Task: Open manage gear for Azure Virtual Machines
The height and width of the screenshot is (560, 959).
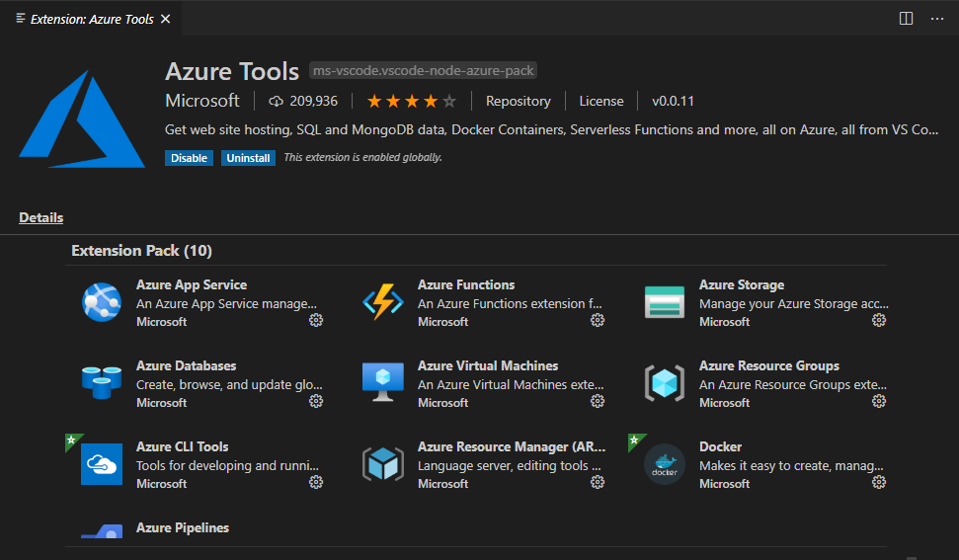Action: click(598, 401)
